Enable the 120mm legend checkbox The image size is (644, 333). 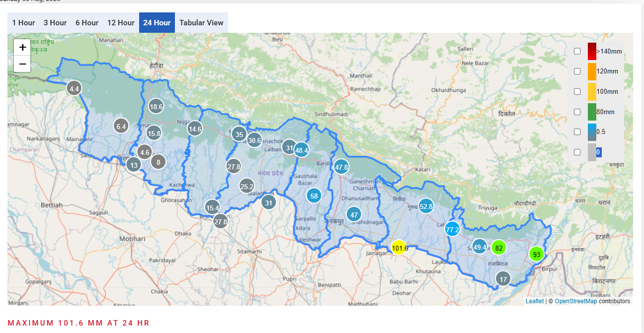(x=577, y=71)
